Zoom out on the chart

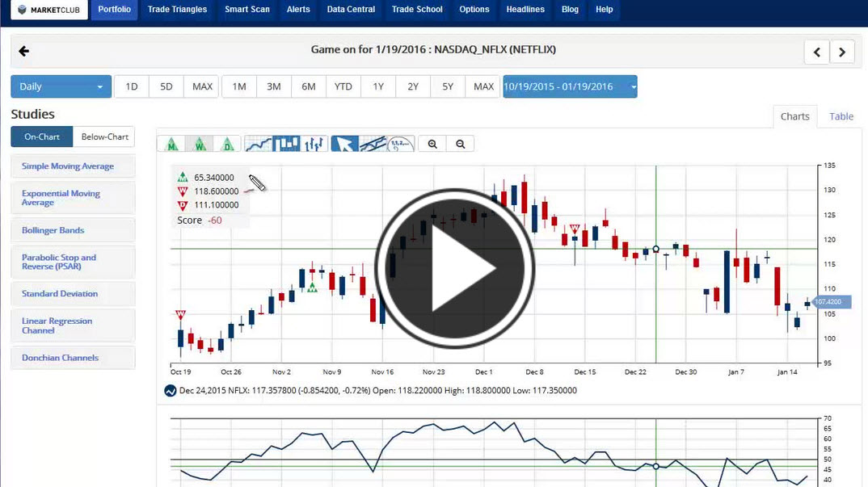tap(460, 144)
